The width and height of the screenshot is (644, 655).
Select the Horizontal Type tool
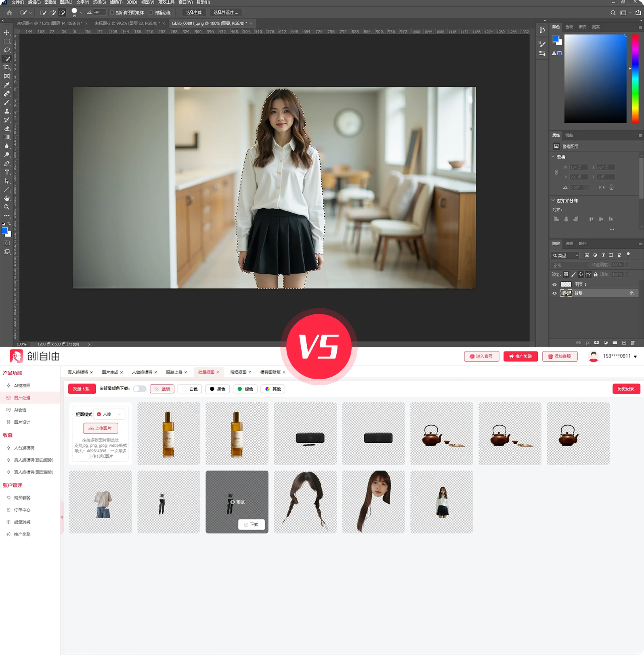(x=7, y=172)
